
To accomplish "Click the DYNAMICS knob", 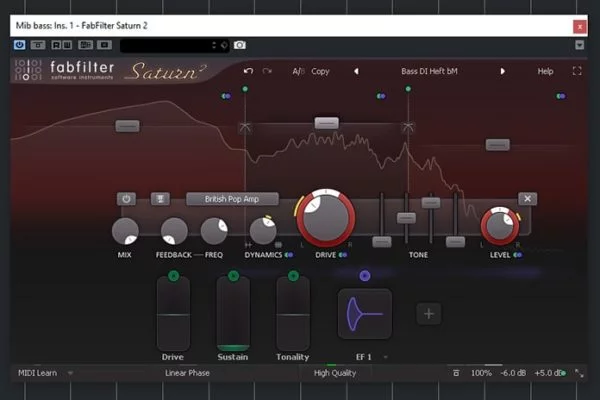I will (x=263, y=230).
